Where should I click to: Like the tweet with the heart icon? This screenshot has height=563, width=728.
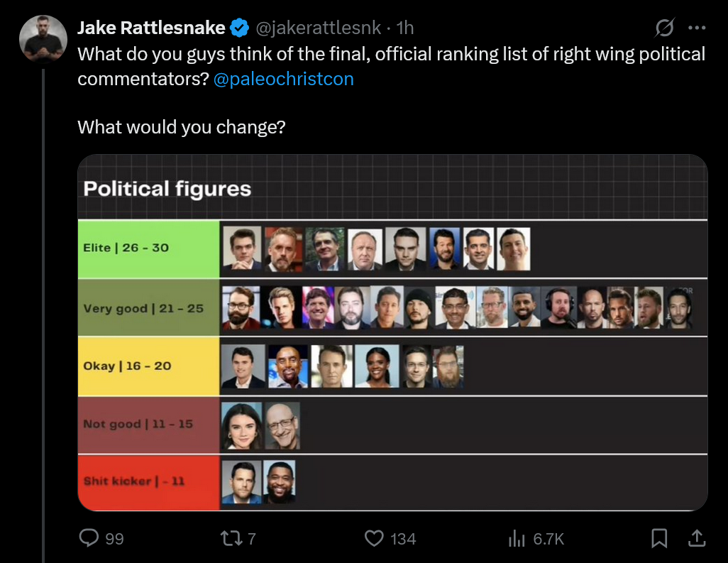374,539
